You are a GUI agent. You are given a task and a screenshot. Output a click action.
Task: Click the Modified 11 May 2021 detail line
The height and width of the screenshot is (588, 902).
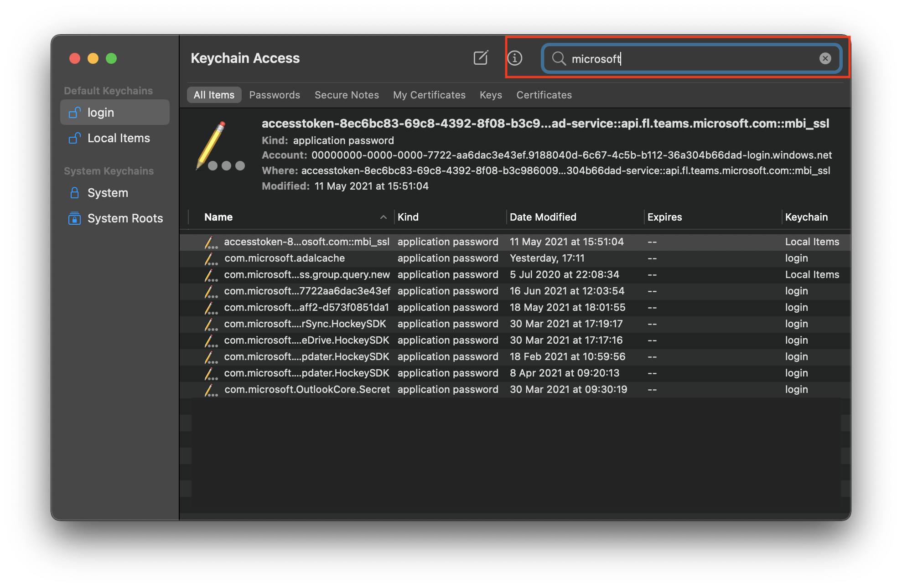345,186
